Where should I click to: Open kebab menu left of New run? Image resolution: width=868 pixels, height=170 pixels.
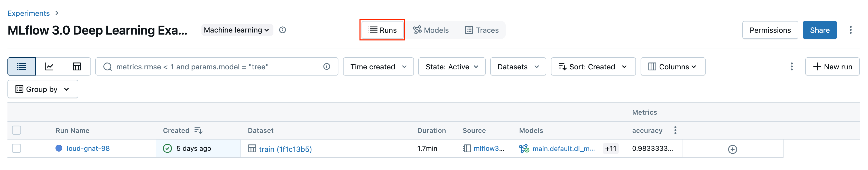tap(791, 67)
